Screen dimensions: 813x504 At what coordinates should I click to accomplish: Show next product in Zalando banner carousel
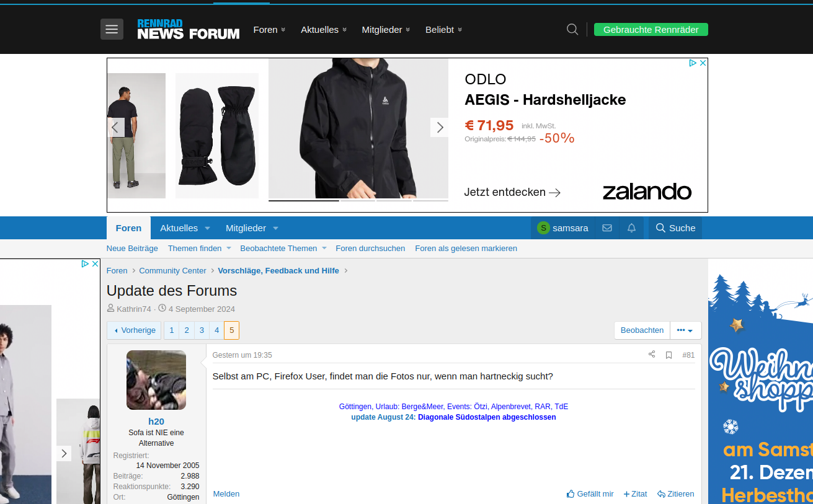440,128
